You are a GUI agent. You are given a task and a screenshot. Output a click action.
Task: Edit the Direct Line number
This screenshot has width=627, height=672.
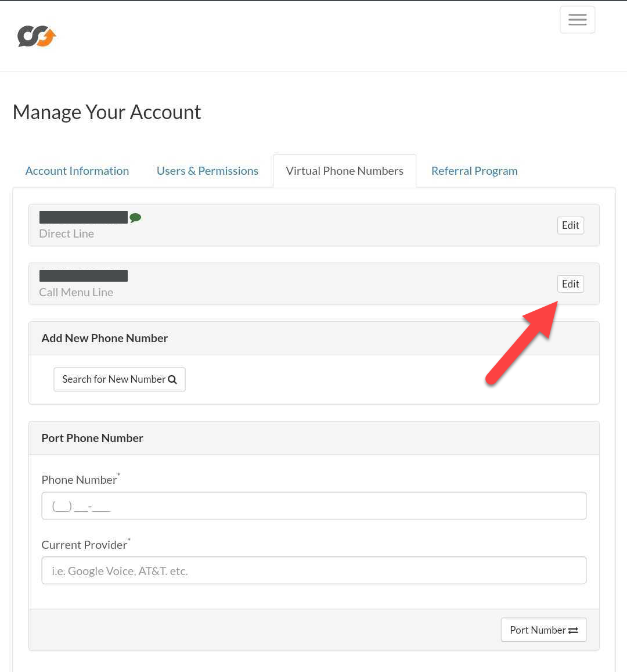(571, 225)
